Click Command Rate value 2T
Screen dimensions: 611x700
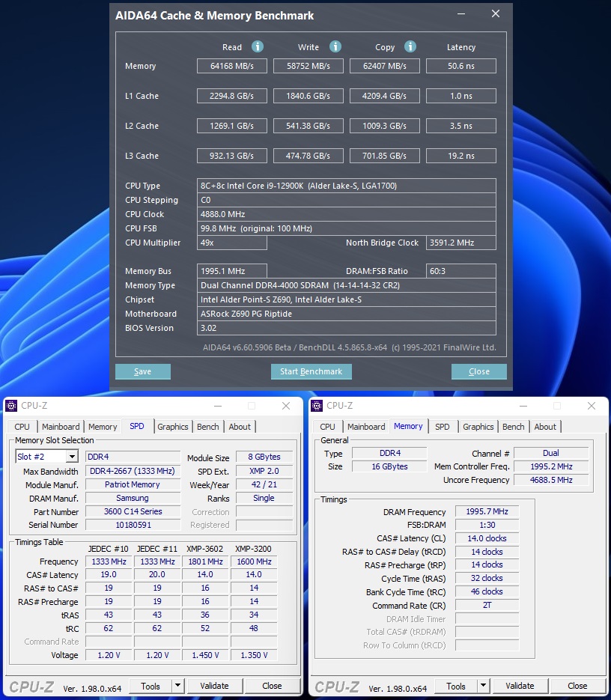[487, 606]
